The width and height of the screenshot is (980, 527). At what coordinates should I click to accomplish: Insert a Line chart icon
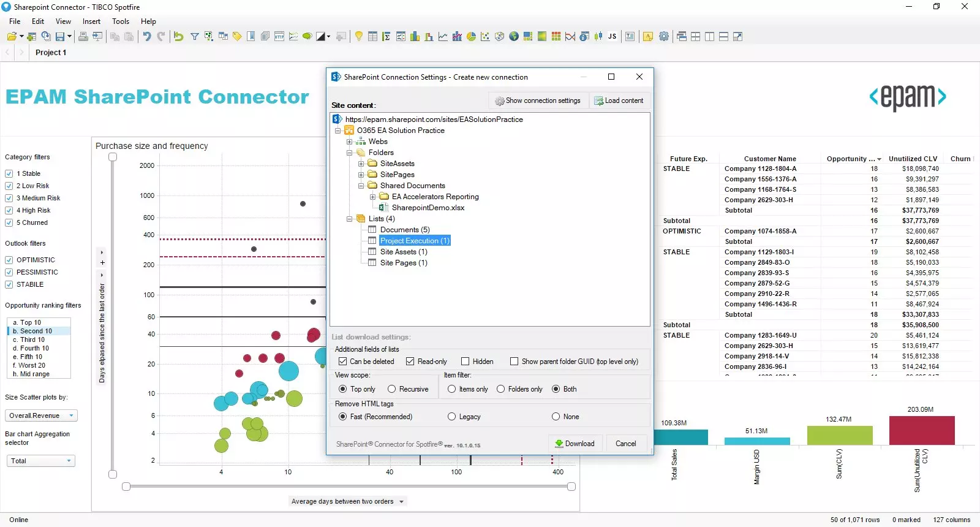click(x=443, y=36)
